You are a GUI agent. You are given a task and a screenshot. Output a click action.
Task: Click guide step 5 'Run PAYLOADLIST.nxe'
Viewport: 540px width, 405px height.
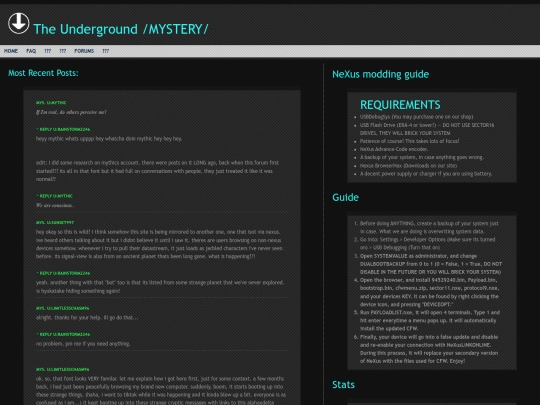[430, 320]
